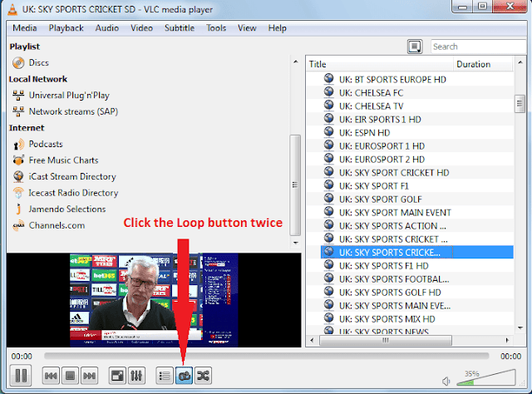
Task: Select UK: SKY SPORT GOLF
Action: (x=381, y=199)
